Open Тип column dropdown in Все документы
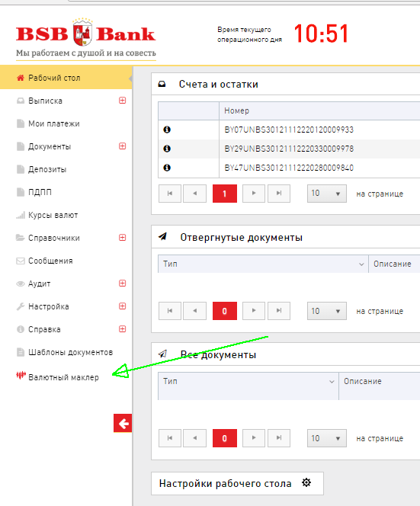This screenshot has height=506, width=420. (x=332, y=382)
